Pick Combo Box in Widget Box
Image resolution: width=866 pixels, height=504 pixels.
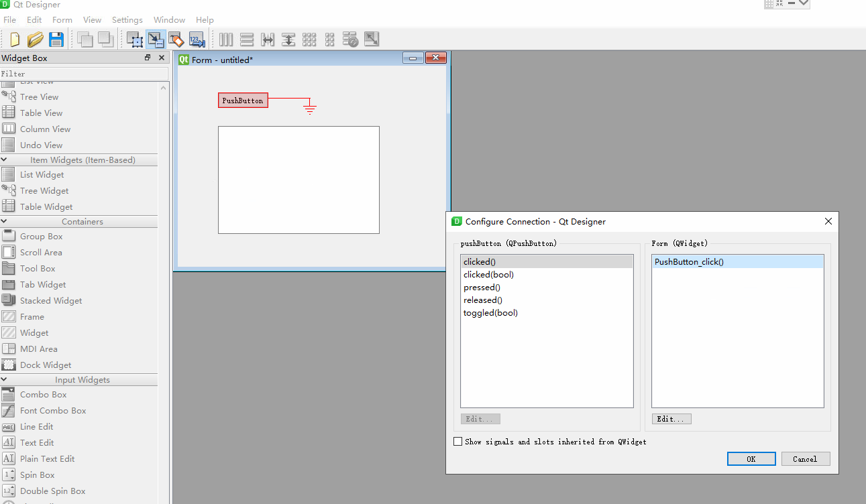43,395
